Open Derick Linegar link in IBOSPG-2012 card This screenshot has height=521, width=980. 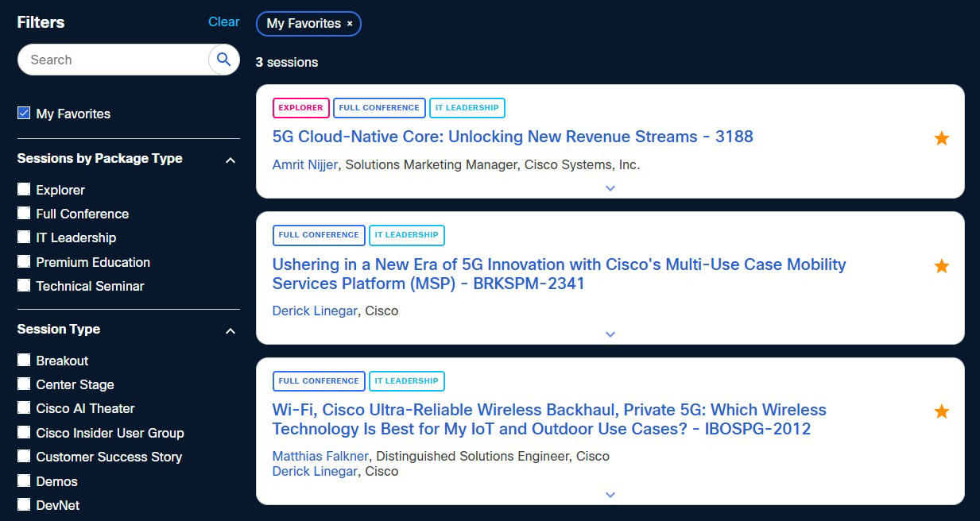[315, 472]
